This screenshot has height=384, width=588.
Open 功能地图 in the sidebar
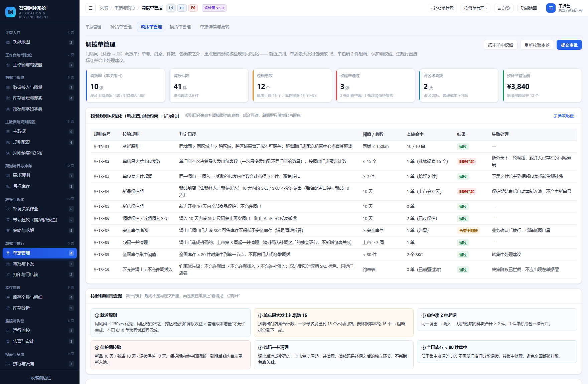[40, 42]
